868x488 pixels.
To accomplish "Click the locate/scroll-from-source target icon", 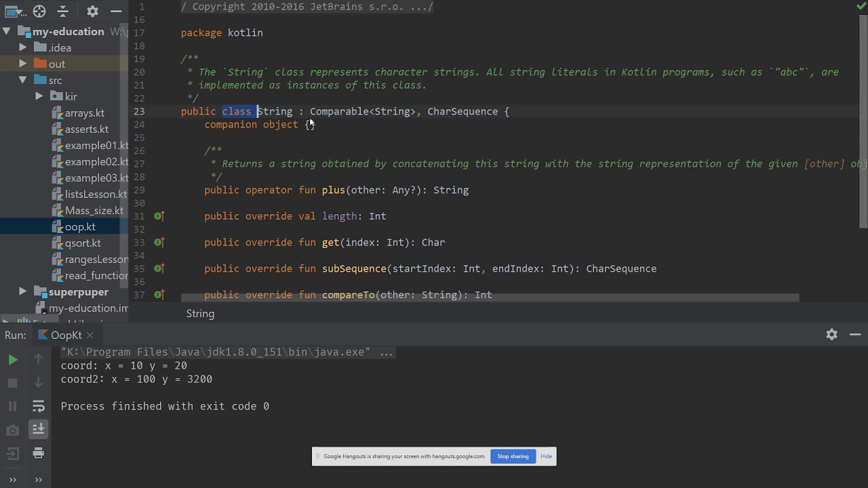I will (39, 12).
